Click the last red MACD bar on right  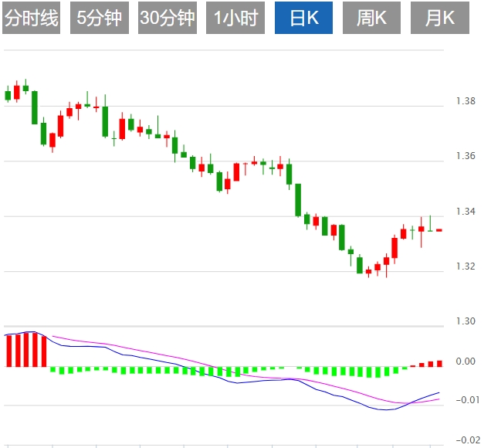[439, 363]
